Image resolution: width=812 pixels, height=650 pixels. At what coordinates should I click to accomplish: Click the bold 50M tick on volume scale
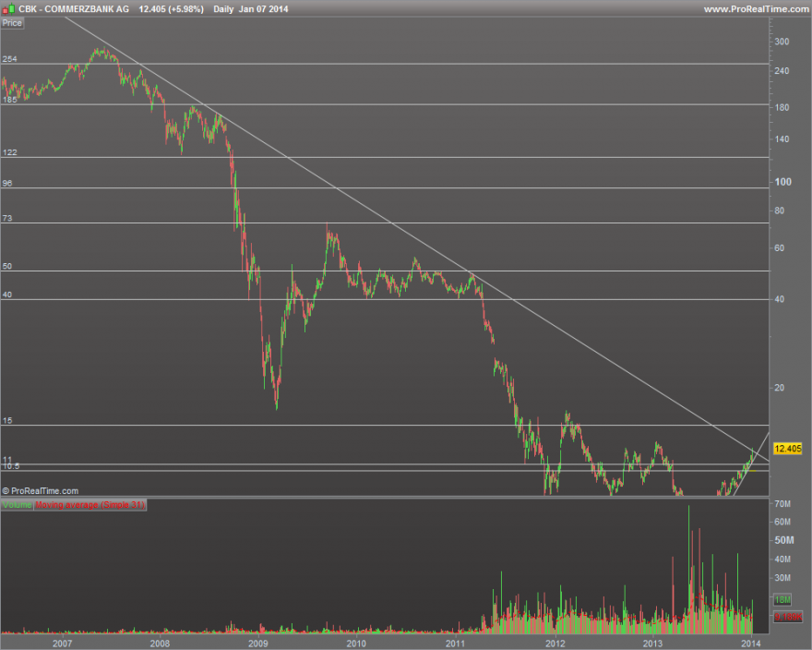784,540
